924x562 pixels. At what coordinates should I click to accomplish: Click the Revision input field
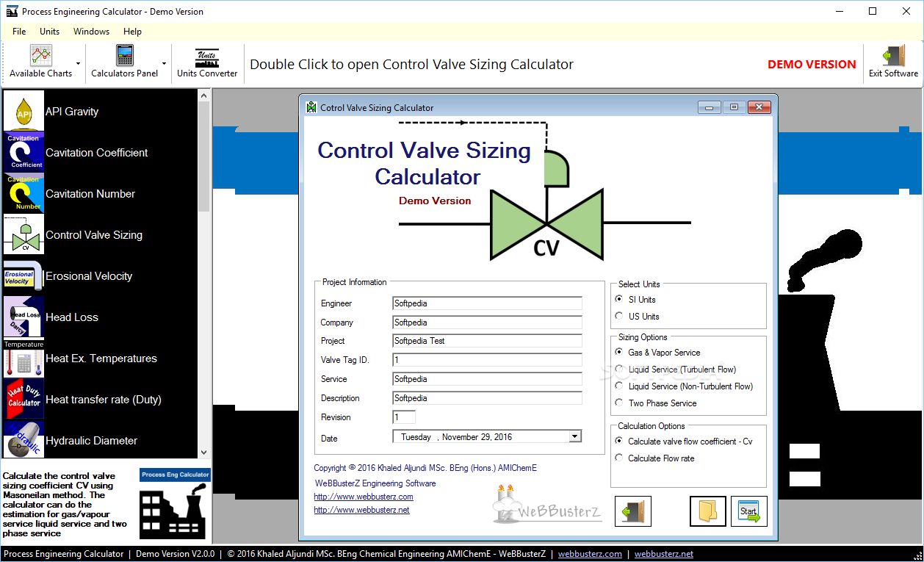pyautogui.click(x=404, y=417)
